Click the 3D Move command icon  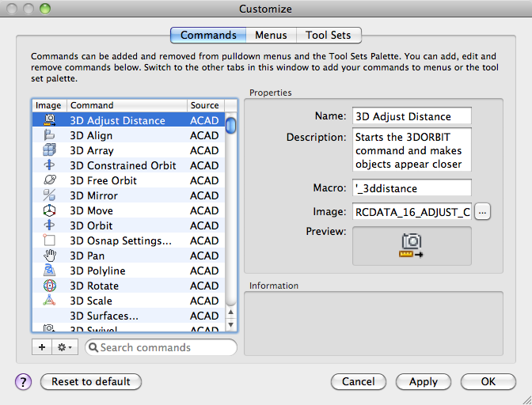(49, 210)
